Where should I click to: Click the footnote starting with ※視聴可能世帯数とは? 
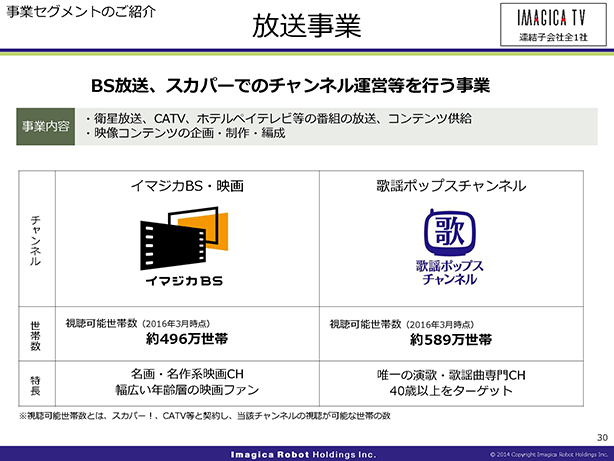pos(205,416)
